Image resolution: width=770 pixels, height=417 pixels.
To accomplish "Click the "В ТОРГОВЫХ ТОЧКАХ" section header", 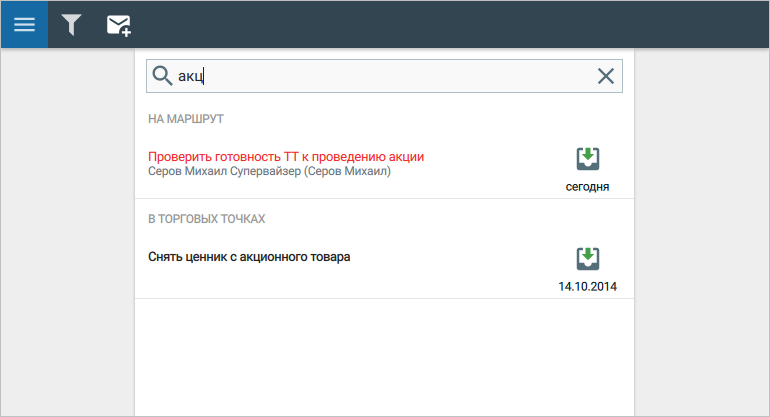I will pos(206,218).
